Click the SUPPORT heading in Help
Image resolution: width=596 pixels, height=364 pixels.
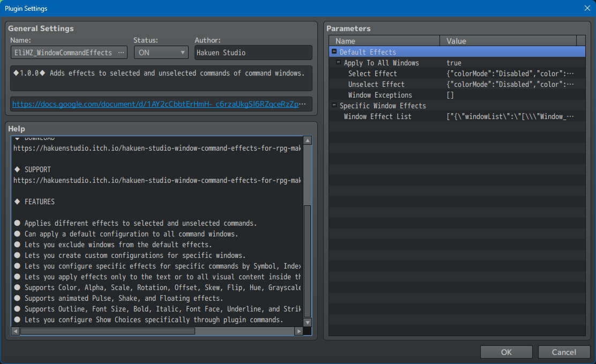click(x=38, y=169)
